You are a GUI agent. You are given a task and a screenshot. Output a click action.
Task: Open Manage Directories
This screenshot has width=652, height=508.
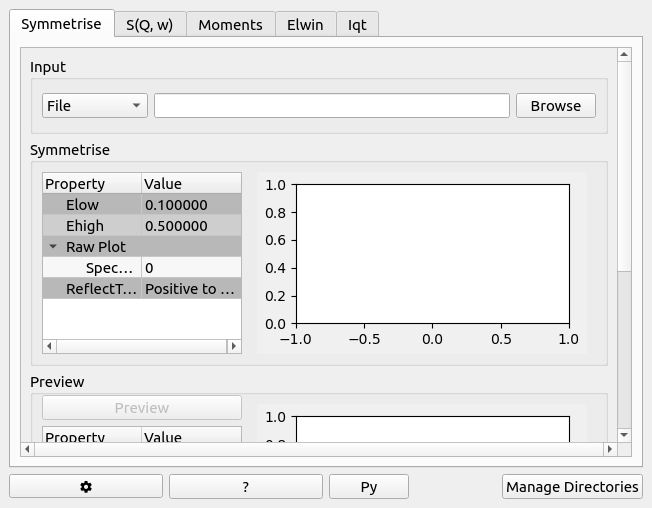click(x=572, y=487)
